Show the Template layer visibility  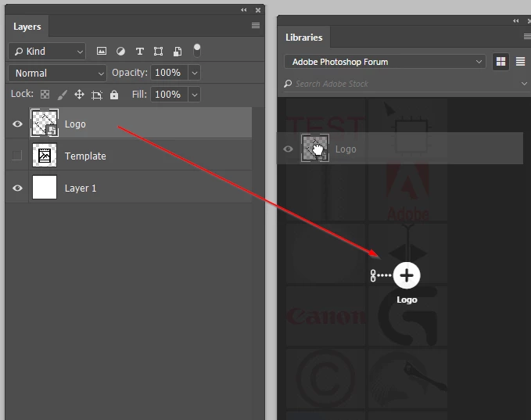point(17,156)
